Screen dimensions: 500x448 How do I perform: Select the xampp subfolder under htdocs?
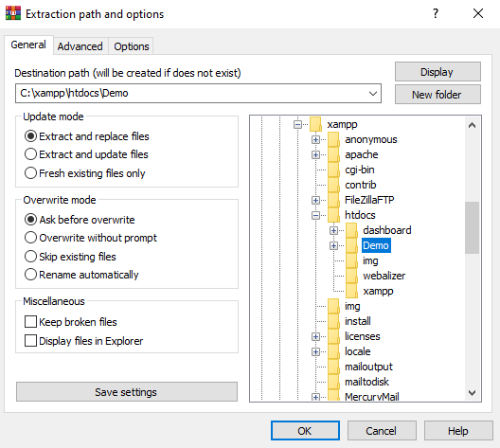[x=378, y=291]
